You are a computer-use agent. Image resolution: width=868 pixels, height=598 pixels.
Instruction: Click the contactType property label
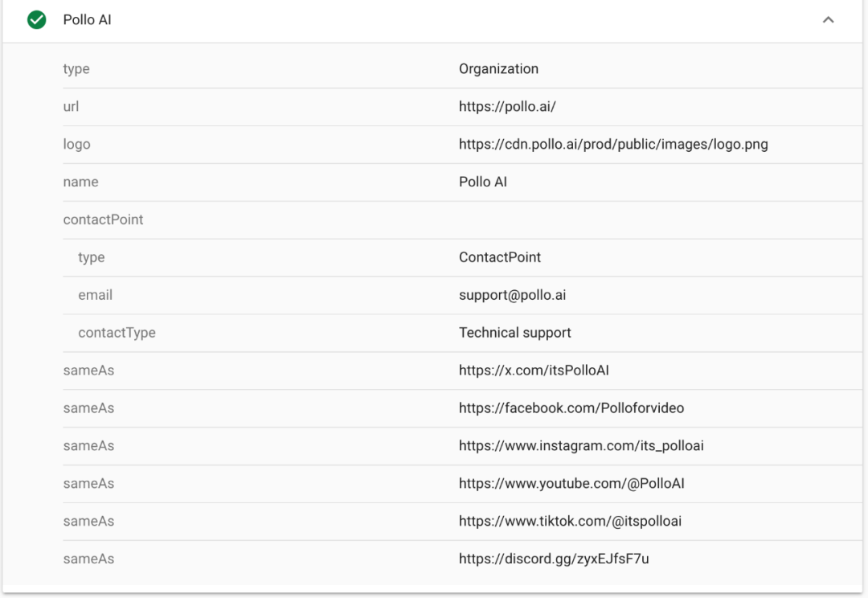click(117, 333)
